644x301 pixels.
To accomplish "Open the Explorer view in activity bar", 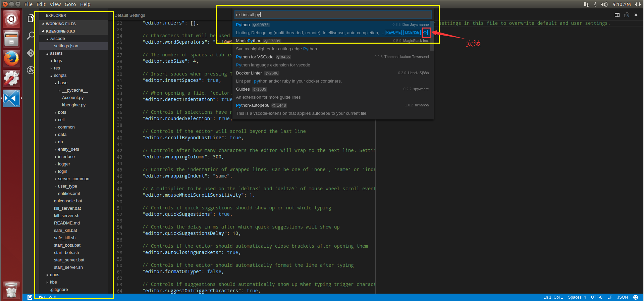I will 31,18.
